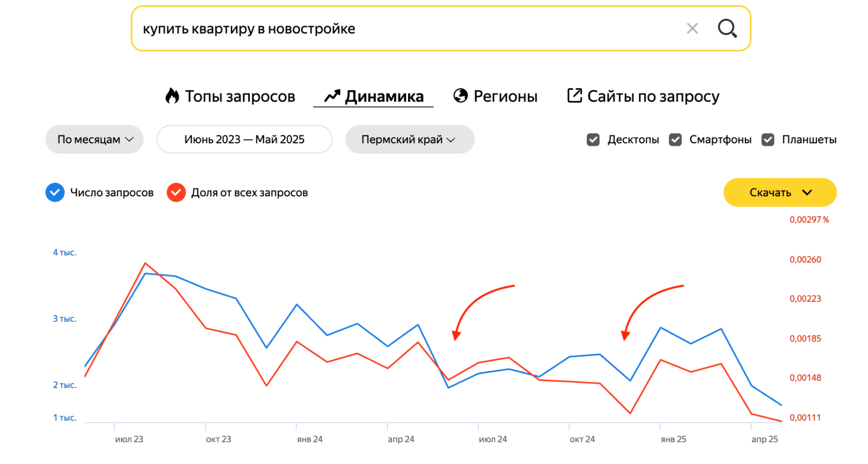Expand the 'Скачать' download dropdown
The height and width of the screenshot is (464, 868).
pos(780,192)
